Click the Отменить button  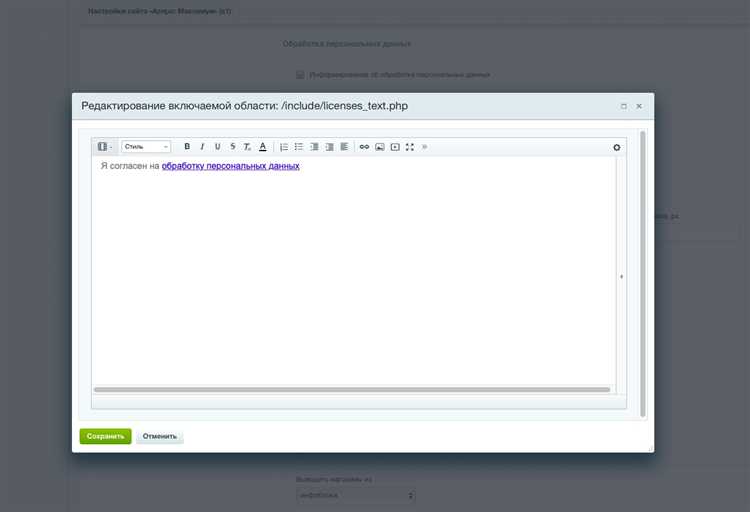[160, 436]
